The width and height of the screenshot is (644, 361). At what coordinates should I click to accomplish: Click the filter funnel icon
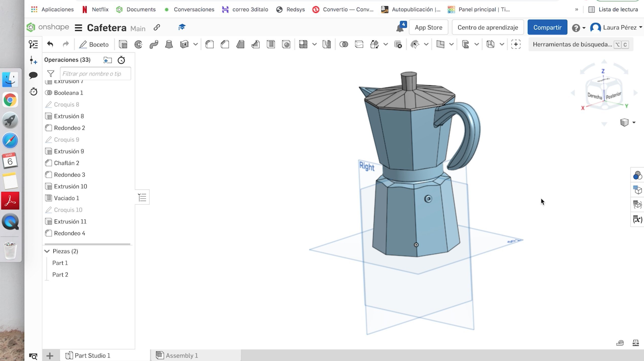(51, 74)
